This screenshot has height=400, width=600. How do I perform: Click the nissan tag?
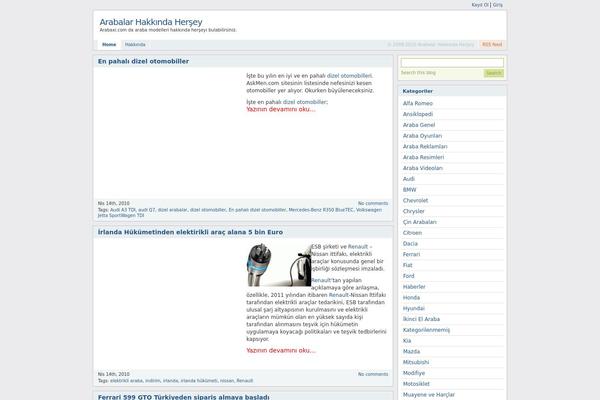point(227,380)
